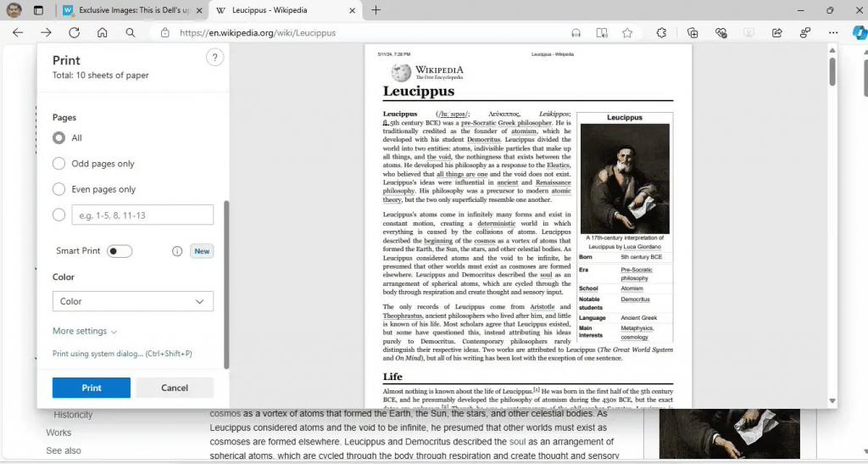This screenshot has width=868, height=464.
Task: Click the Share icon in toolbar
Action: pos(776,33)
